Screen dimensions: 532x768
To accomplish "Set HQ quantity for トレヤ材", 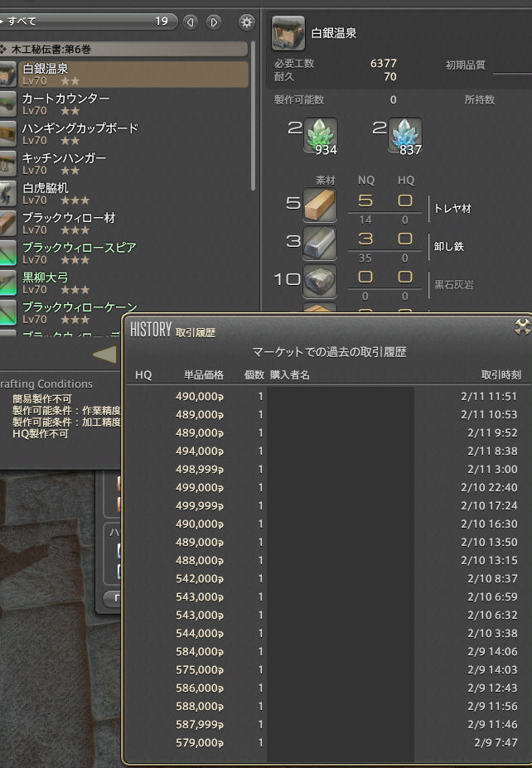I will [404, 200].
